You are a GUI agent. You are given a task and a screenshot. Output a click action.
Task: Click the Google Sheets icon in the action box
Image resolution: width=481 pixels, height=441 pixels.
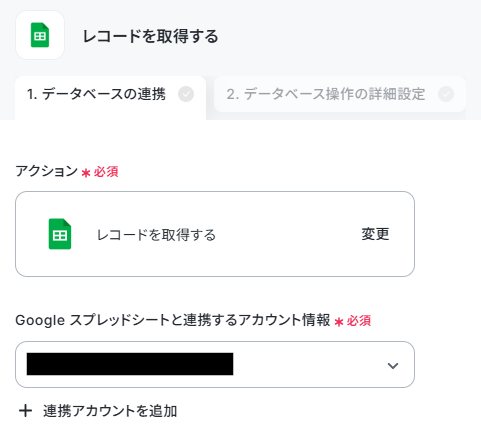(x=60, y=234)
